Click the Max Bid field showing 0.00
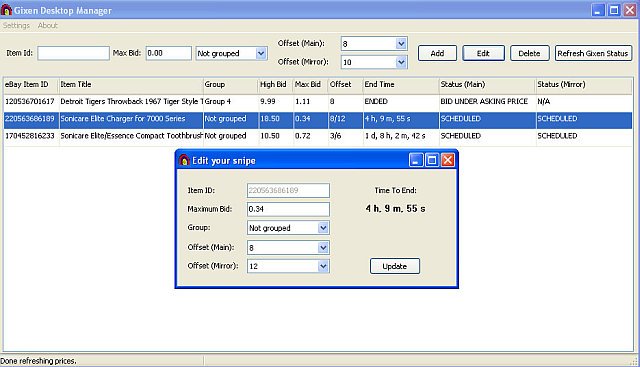The width and height of the screenshot is (640, 367). point(169,53)
